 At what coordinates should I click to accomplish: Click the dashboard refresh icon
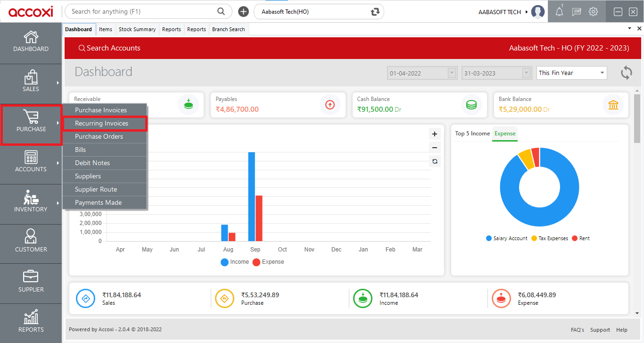626,73
